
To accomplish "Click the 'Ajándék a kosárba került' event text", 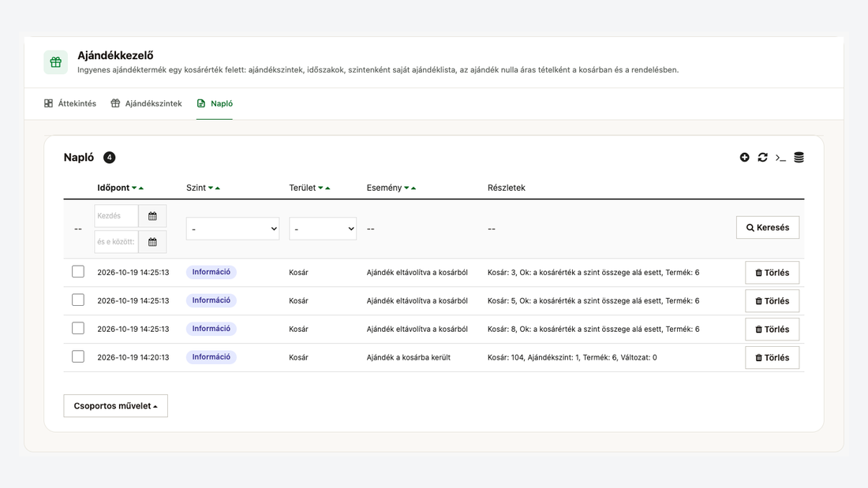I will point(409,357).
